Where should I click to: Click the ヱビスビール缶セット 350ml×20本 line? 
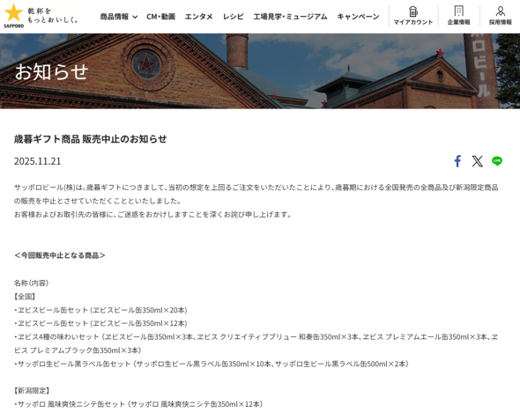[x=100, y=310]
